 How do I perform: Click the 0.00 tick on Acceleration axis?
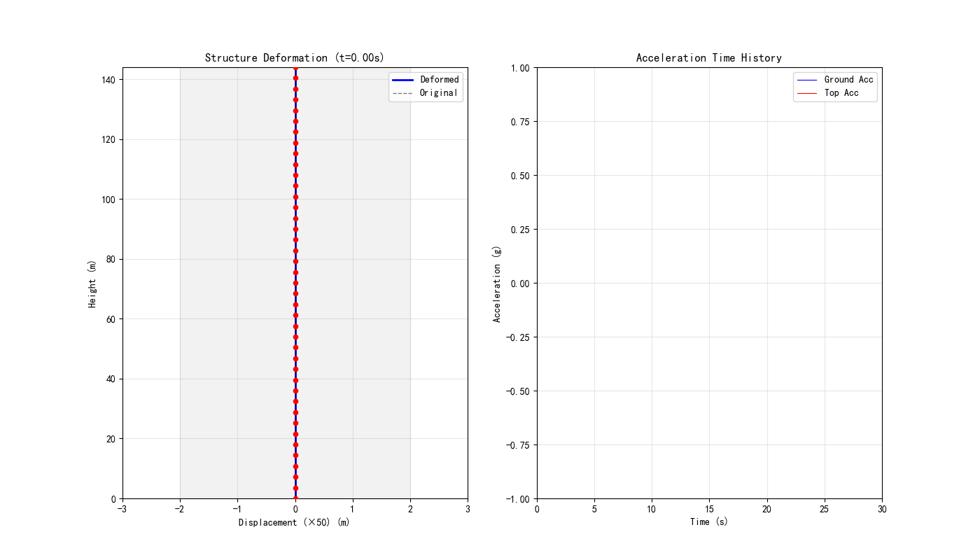click(x=520, y=283)
